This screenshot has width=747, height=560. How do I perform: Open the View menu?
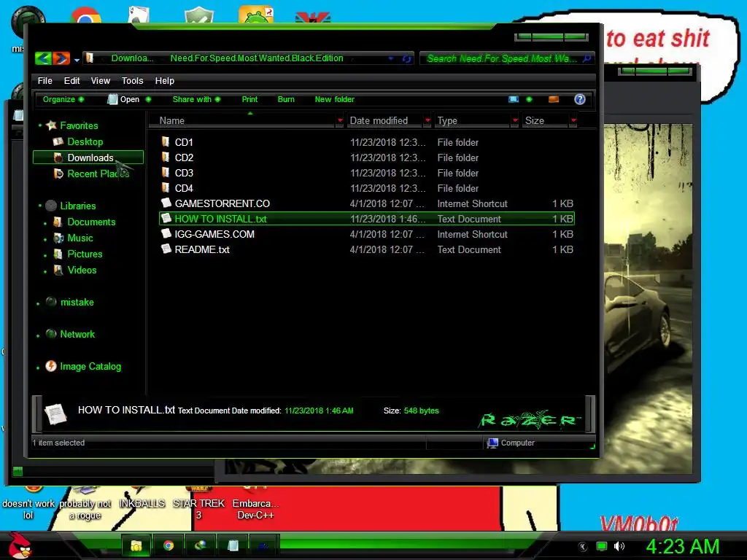(101, 80)
